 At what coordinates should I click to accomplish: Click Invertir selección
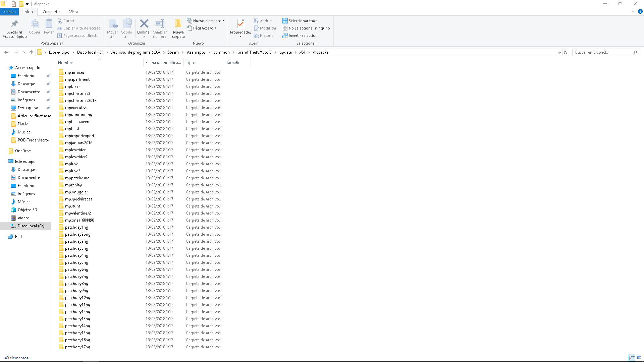pyautogui.click(x=303, y=36)
